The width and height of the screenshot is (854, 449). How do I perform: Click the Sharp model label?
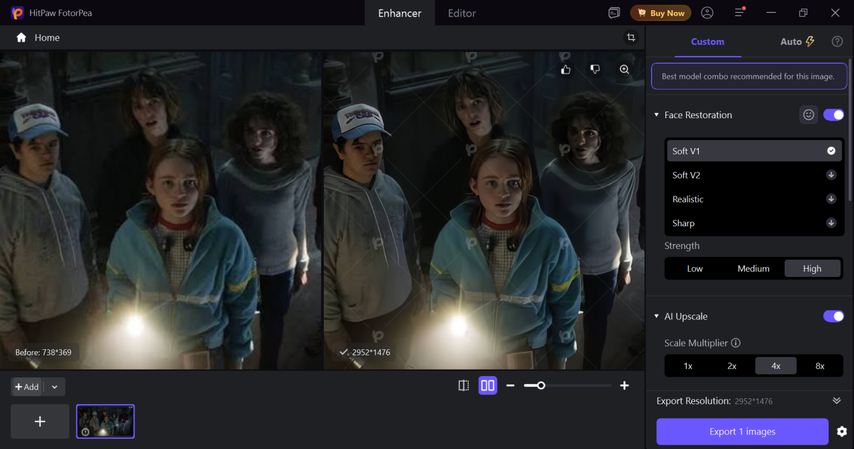[x=684, y=223]
